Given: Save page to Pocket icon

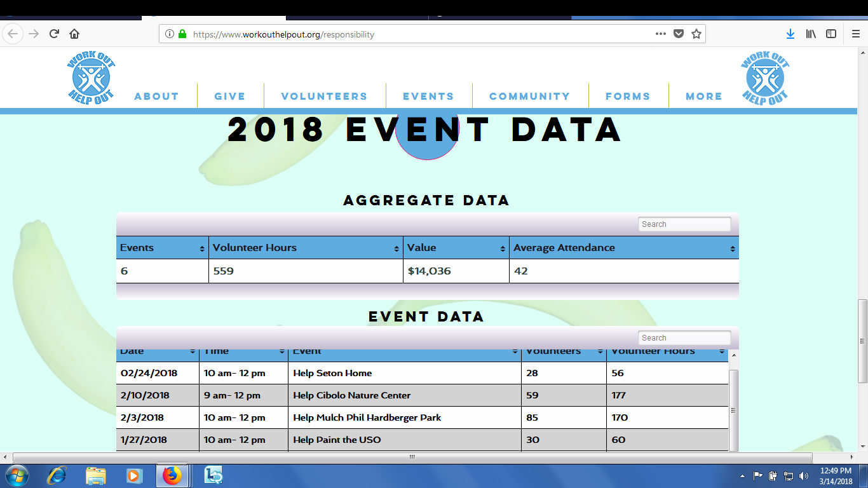Looking at the screenshot, I should (x=679, y=34).
